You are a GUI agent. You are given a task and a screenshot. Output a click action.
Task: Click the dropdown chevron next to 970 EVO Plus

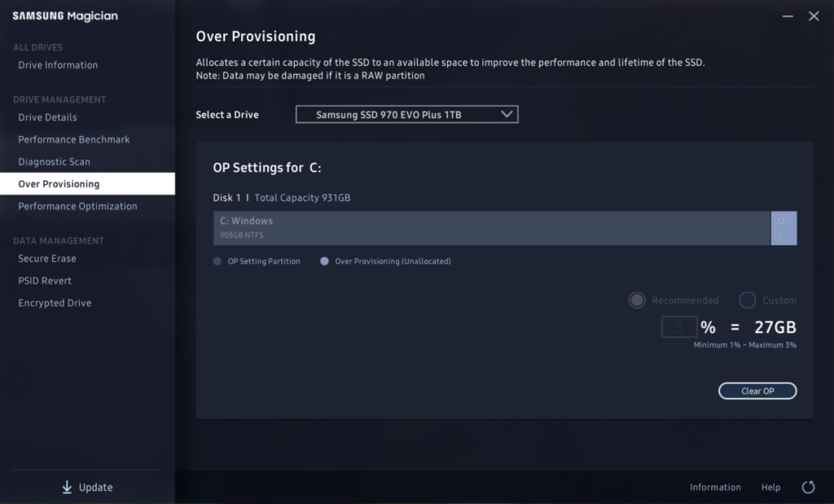[x=507, y=114]
